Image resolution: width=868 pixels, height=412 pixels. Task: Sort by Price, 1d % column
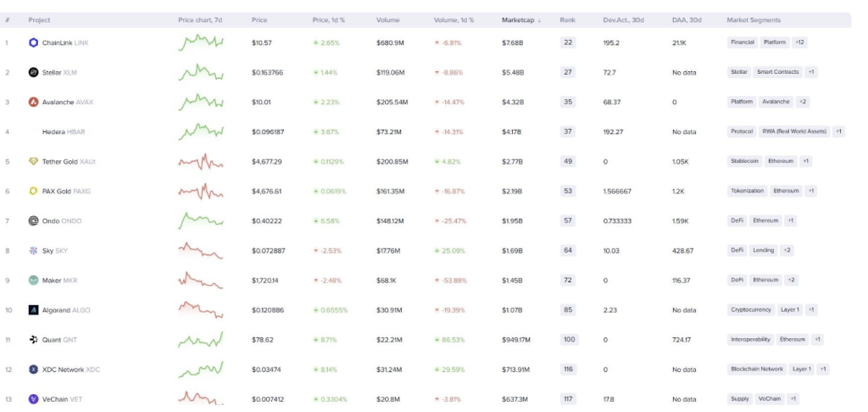coord(329,20)
